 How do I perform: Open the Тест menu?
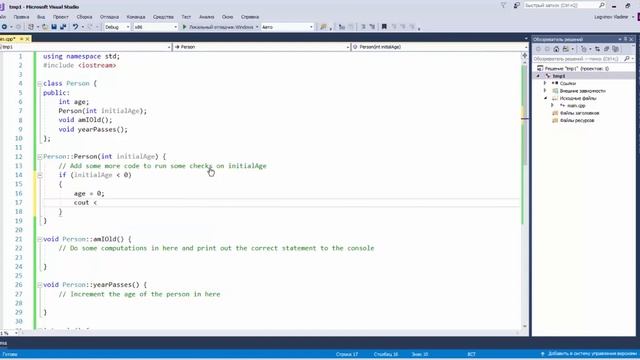pyautogui.click(x=186, y=17)
